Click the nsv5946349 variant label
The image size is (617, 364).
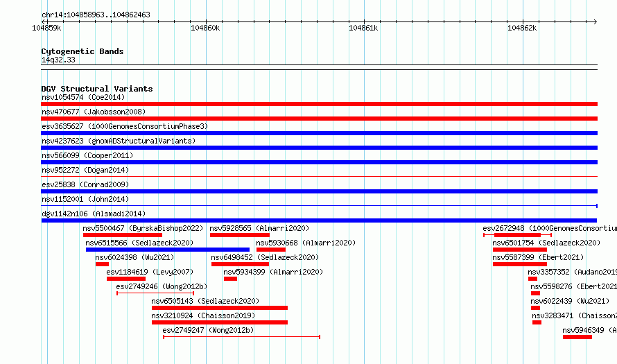click(589, 330)
